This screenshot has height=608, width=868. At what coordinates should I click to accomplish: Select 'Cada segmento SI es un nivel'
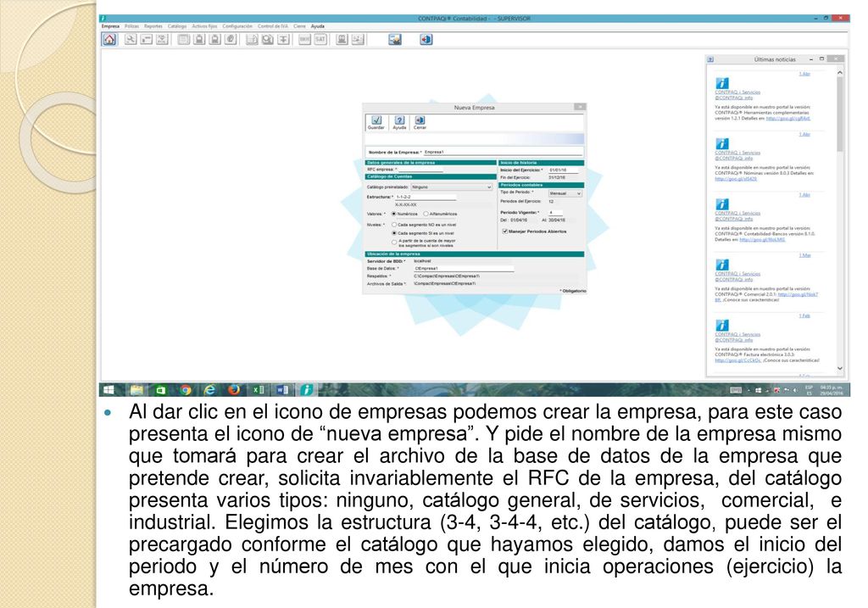coord(394,233)
